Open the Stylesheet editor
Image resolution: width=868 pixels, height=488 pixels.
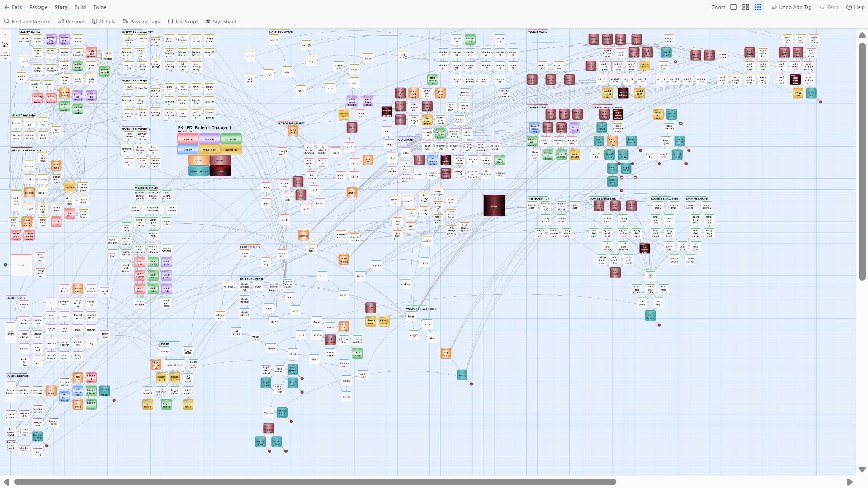[221, 22]
